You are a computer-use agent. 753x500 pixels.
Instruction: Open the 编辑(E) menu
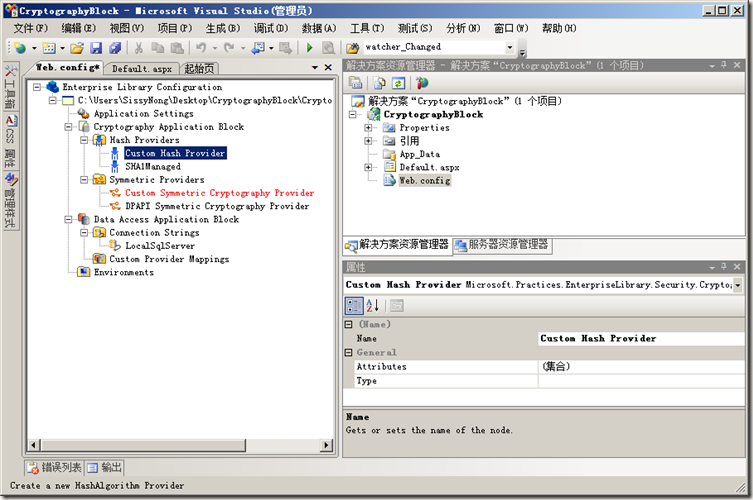(x=78, y=28)
